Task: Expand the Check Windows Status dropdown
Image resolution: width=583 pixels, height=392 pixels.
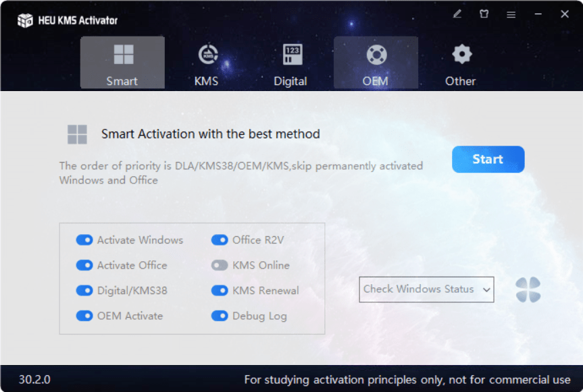Action: tap(426, 289)
